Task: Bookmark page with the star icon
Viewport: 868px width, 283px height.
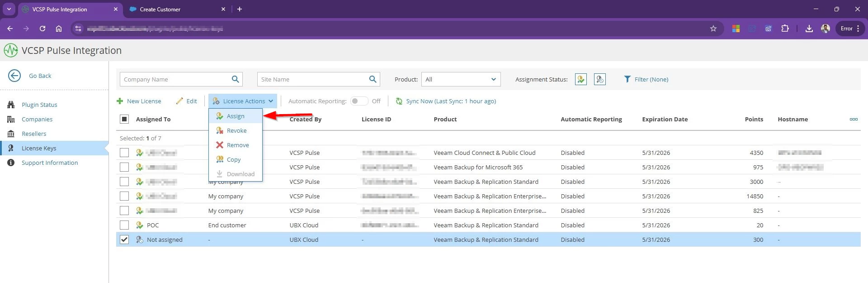Action: [713, 29]
